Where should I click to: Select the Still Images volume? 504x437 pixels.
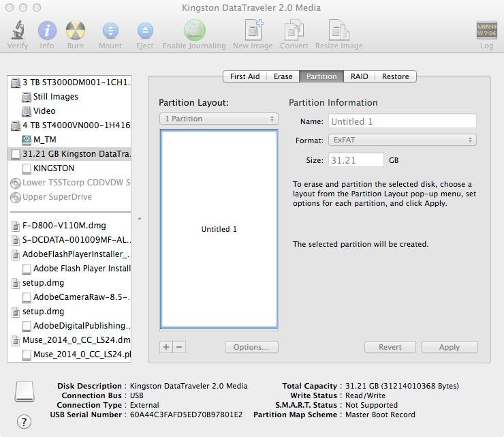click(x=69, y=97)
